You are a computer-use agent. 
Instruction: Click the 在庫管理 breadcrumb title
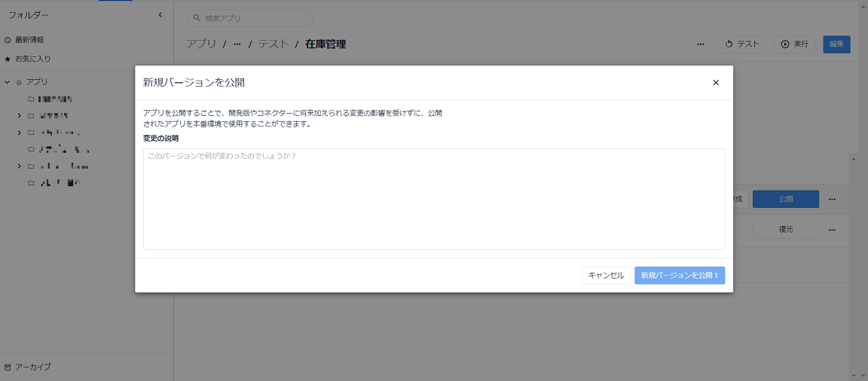click(x=325, y=44)
